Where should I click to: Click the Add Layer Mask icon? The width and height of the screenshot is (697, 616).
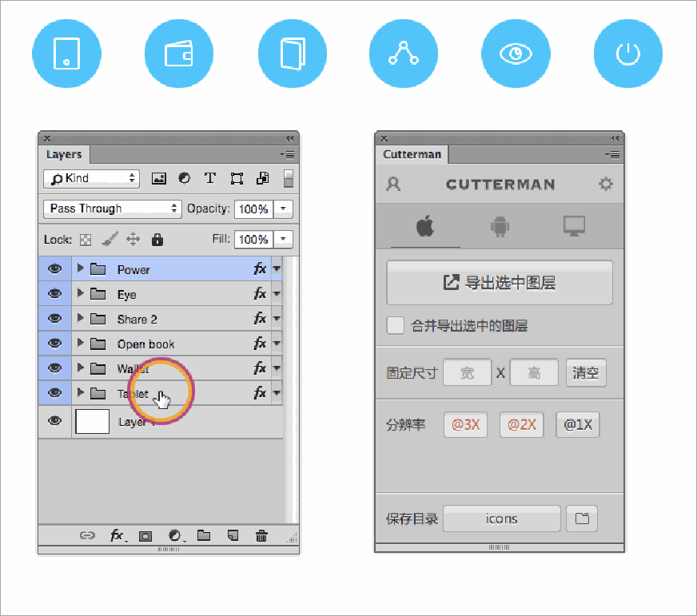145,535
